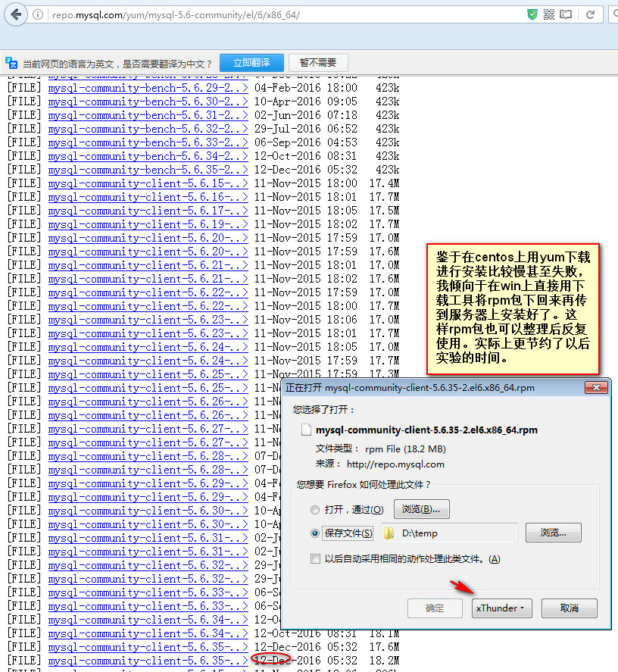Open the 17.0M mysql-community-client-5.6.20 link
The width and height of the screenshot is (618, 672).
(148, 238)
